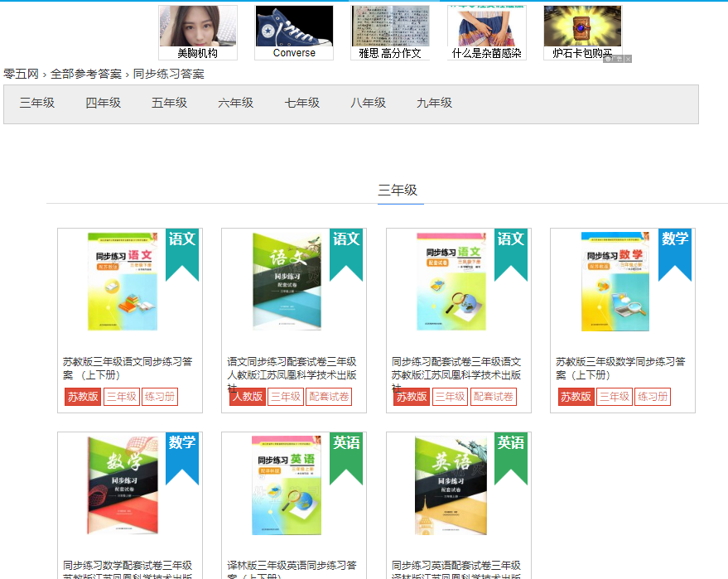Select the 九年级 grade tab

click(435, 104)
